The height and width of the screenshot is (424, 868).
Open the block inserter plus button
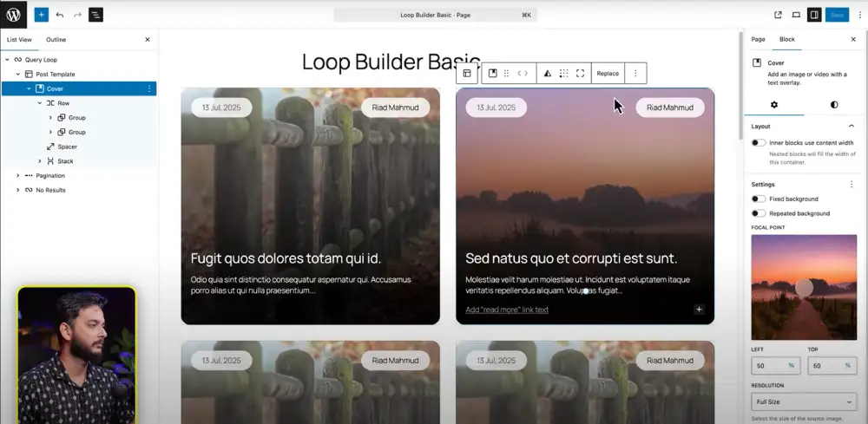pos(42,15)
